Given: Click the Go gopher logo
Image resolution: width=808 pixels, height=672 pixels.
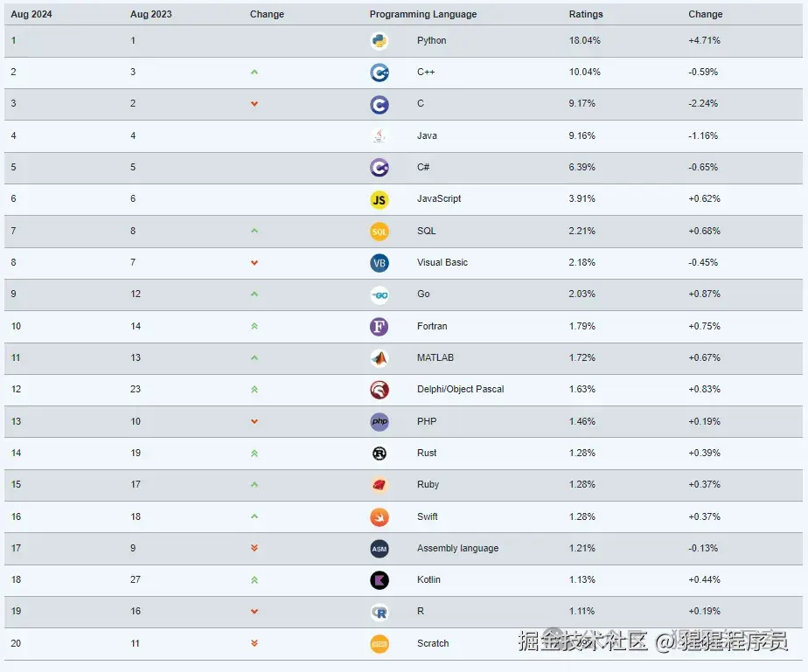Looking at the screenshot, I should [380, 295].
